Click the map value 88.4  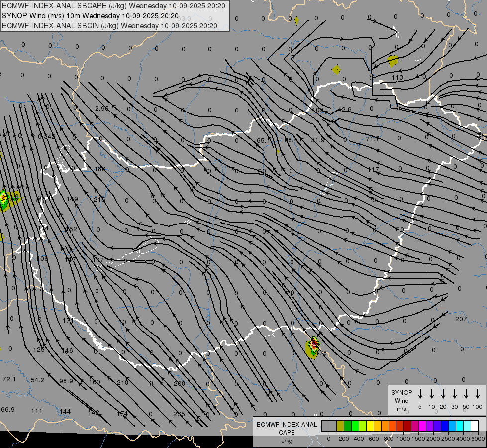[291, 140]
